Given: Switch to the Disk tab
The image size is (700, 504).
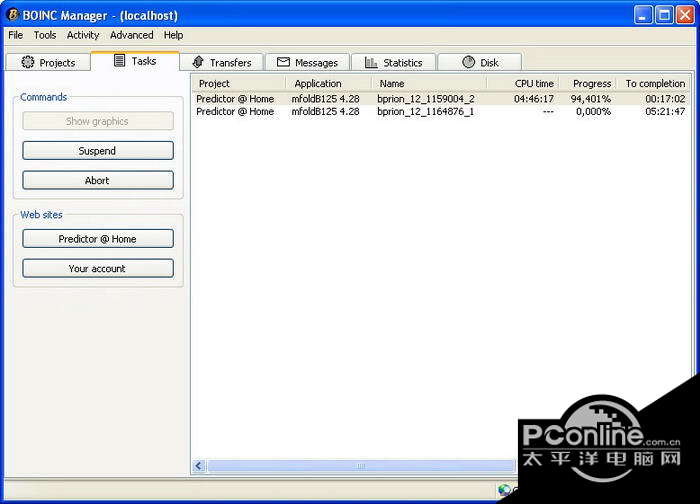Looking at the screenshot, I should tap(480, 62).
